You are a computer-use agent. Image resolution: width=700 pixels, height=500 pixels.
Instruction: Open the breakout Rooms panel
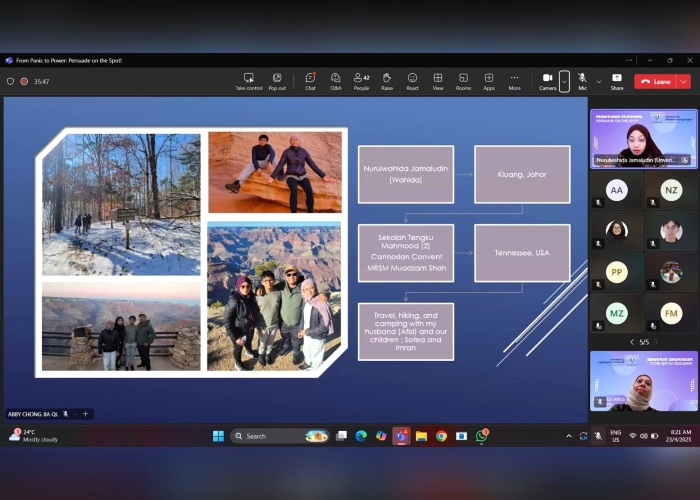pos(463,82)
